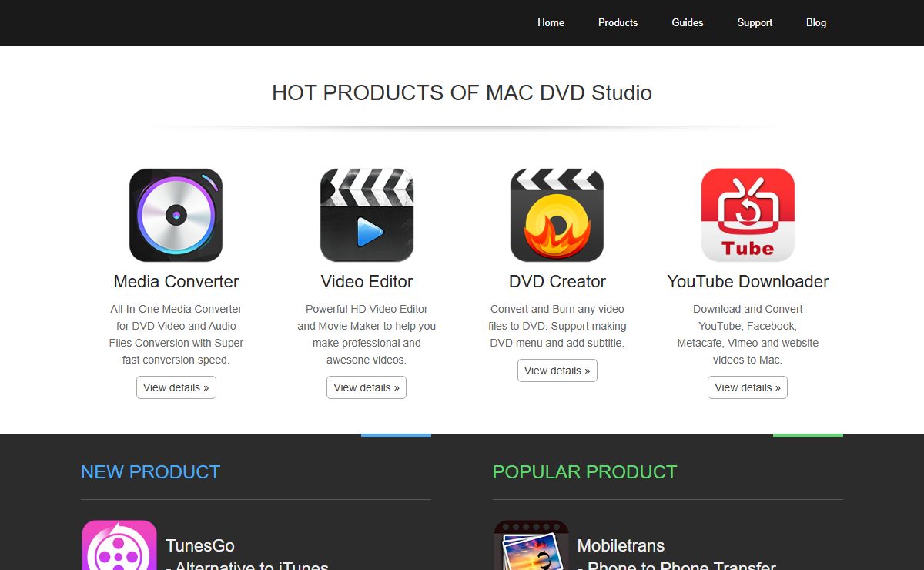
Task: View details for YouTube Downloader
Action: point(748,387)
